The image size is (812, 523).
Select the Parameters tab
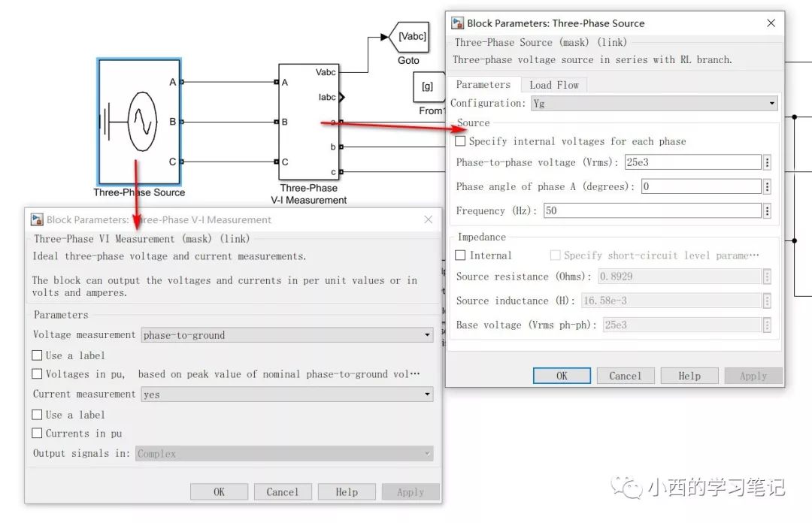(483, 84)
